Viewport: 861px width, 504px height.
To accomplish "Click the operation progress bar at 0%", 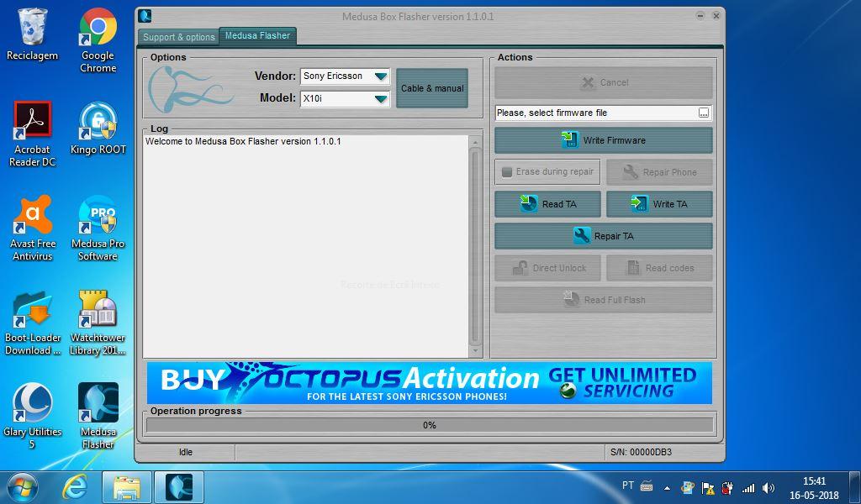I will tap(430, 425).
